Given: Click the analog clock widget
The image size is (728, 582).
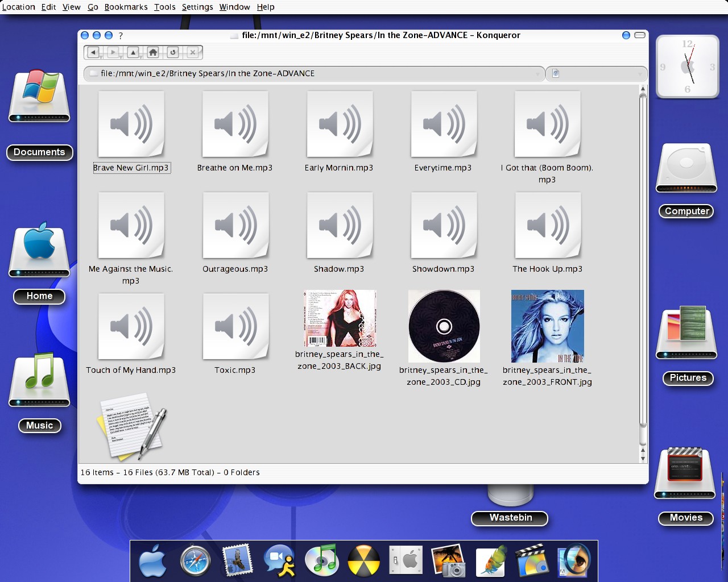Looking at the screenshot, I should tap(688, 66).
